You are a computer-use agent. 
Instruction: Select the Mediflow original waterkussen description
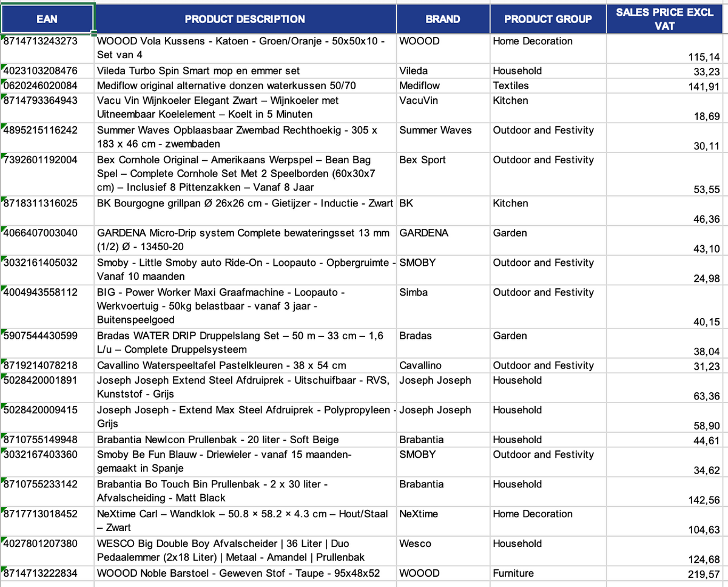click(x=245, y=86)
